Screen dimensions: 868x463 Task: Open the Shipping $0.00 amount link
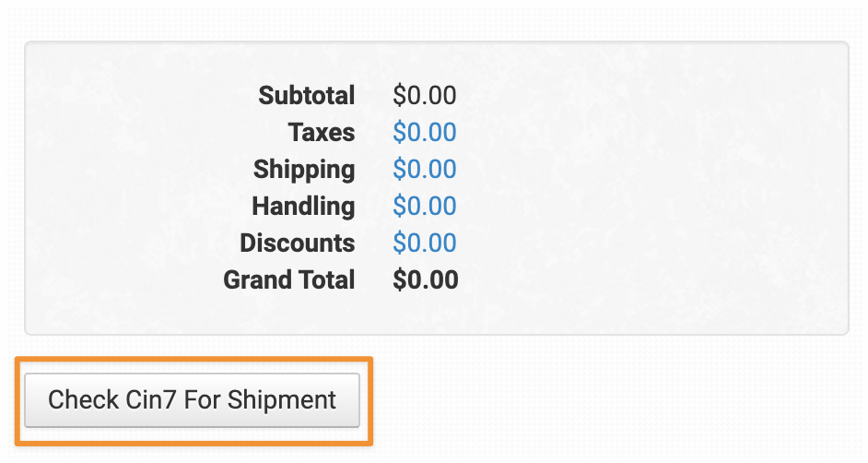pos(424,170)
